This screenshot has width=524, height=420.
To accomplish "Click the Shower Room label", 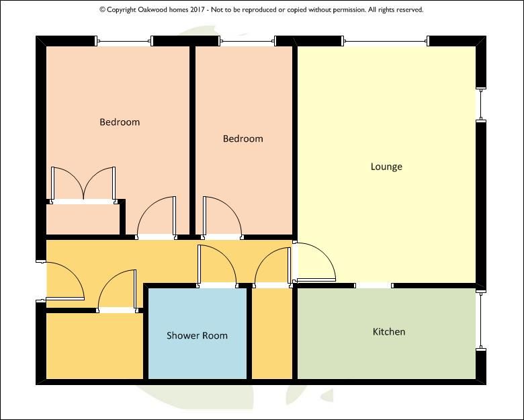I will (x=197, y=335).
